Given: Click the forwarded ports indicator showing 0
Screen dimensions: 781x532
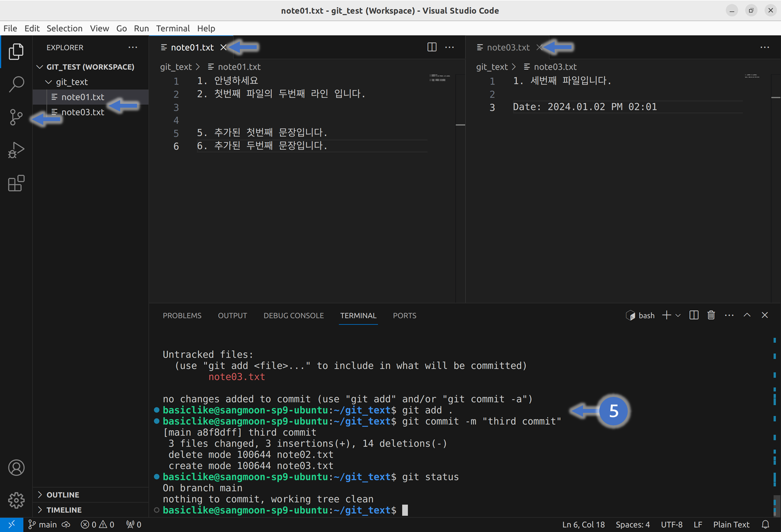Looking at the screenshot, I should click(134, 525).
